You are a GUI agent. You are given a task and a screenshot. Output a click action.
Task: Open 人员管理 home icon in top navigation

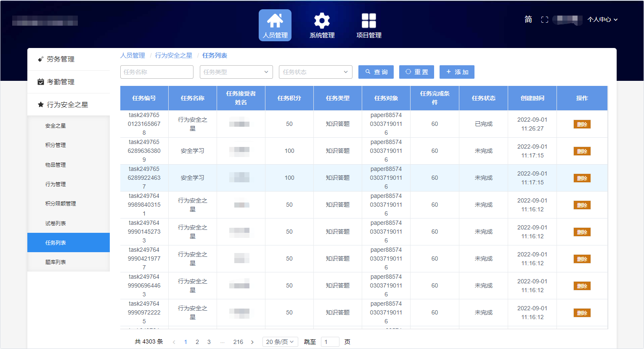[x=275, y=25]
